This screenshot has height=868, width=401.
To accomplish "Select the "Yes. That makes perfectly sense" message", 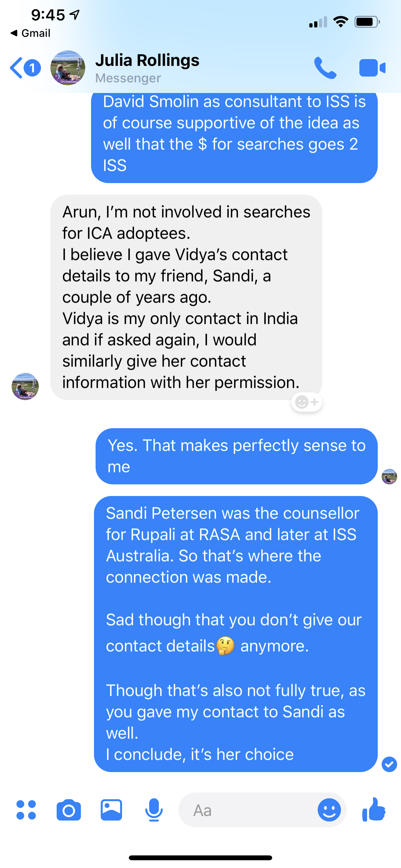I will tap(236, 456).
